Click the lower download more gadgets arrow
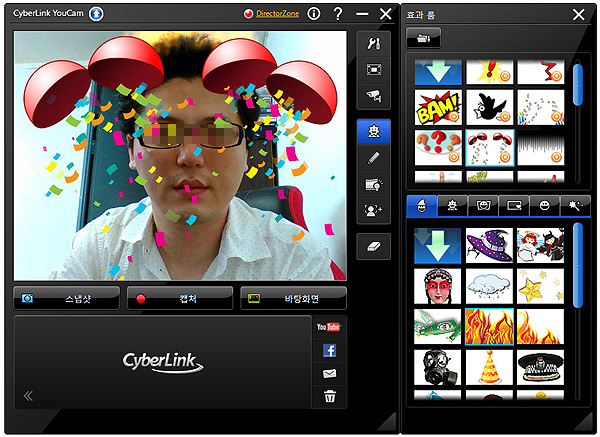Image resolution: width=600 pixels, height=437 pixels. (438, 246)
